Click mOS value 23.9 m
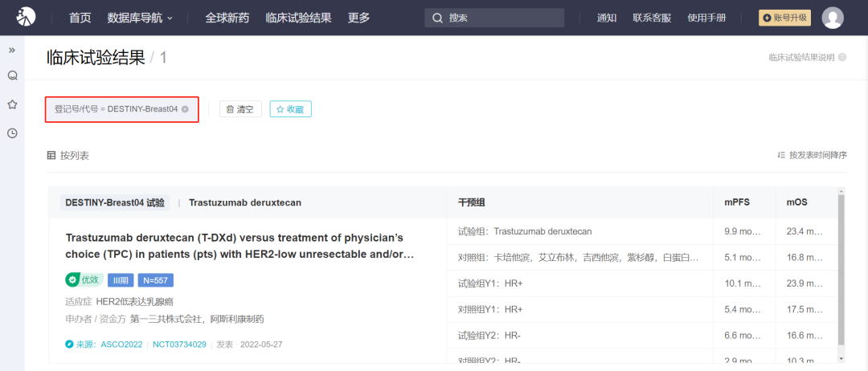868x371 pixels. pos(805,283)
